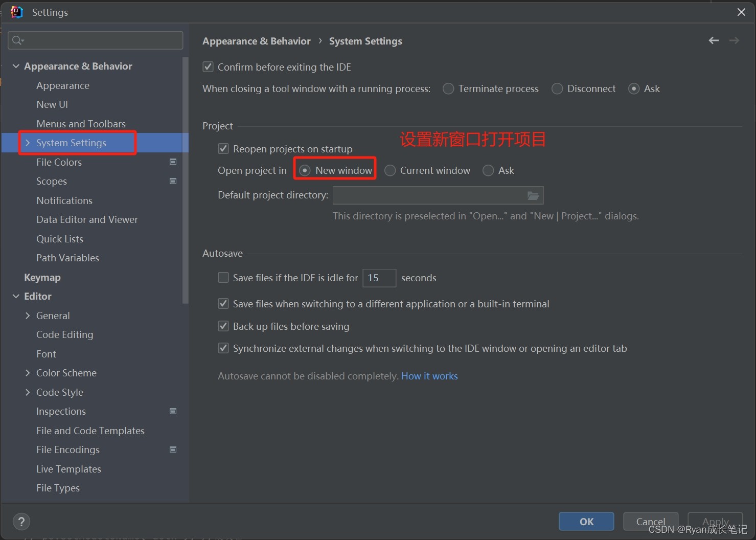This screenshot has width=756, height=540.
Task: Open the New UI settings page
Action: tap(52, 104)
